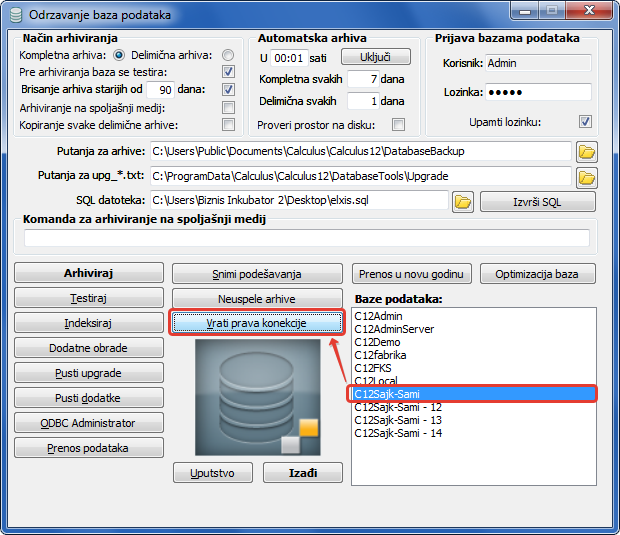
Task: Select C12Demo in database list
Action: coord(379,342)
